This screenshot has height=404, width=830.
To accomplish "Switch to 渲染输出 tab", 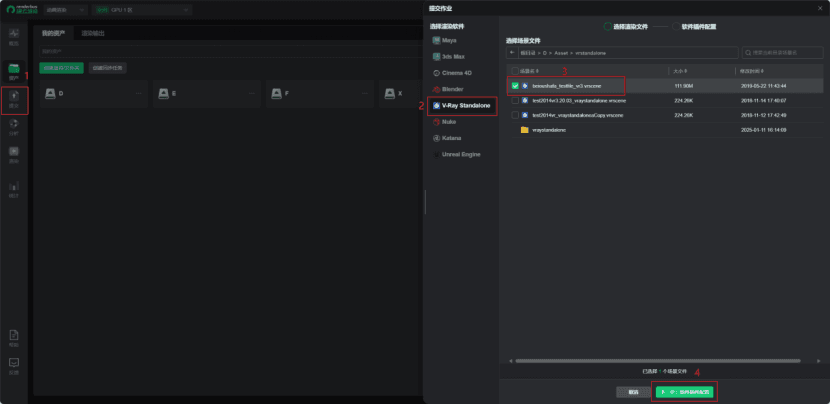I will pyautogui.click(x=93, y=33).
